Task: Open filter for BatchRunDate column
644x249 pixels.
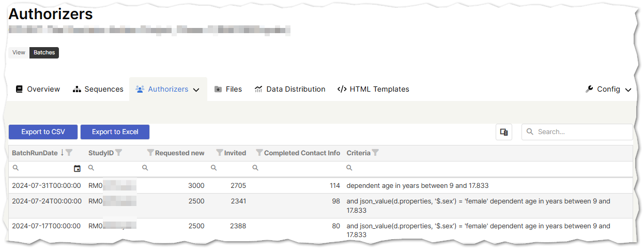Action: (69, 153)
